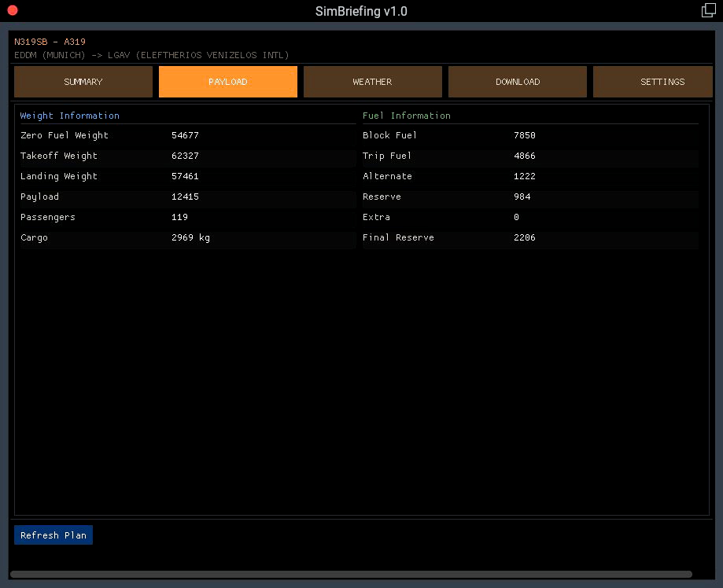Click the Weight Information section header
The image size is (723, 588).
[x=69, y=116]
